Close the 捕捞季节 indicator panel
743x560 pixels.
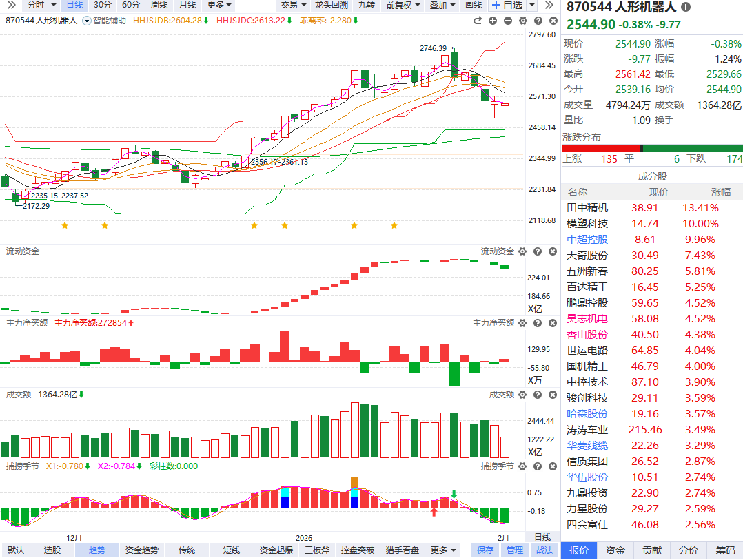552,466
